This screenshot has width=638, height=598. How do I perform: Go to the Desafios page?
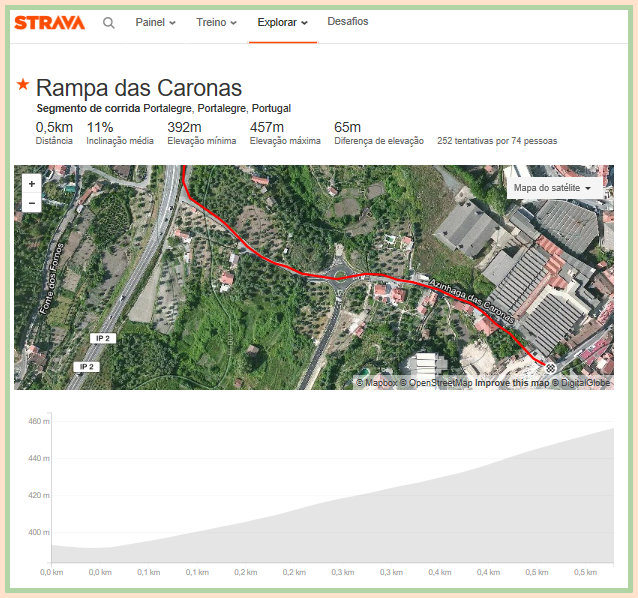coord(347,22)
